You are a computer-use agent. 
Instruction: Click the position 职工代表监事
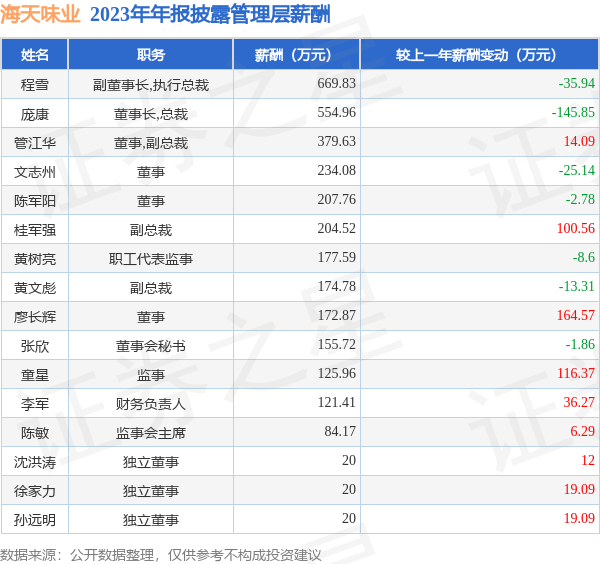(x=151, y=259)
